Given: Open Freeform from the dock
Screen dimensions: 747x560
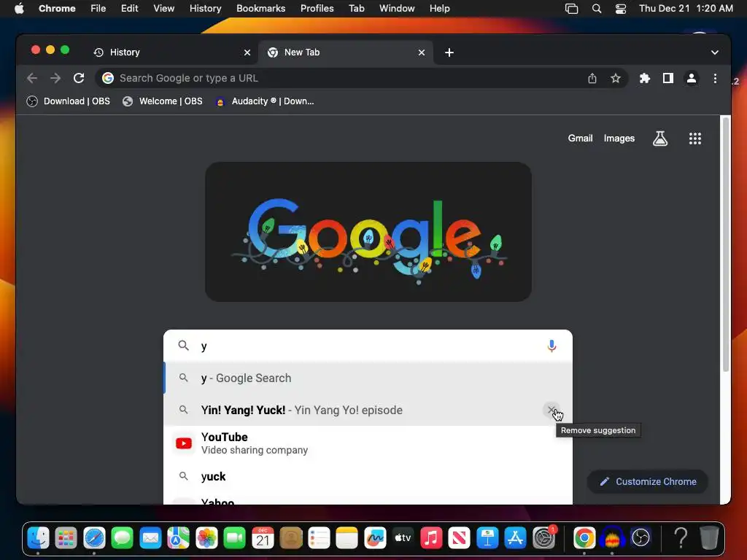Looking at the screenshot, I should tap(375, 538).
